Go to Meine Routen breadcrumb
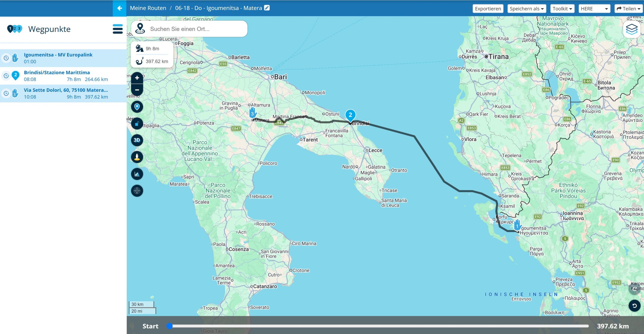The height and width of the screenshot is (334, 644). click(148, 8)
